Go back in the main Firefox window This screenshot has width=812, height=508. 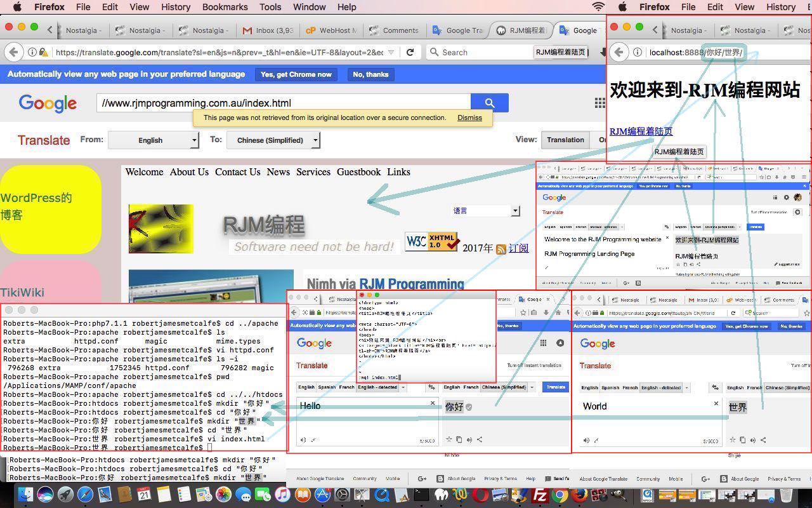point(14,52)
